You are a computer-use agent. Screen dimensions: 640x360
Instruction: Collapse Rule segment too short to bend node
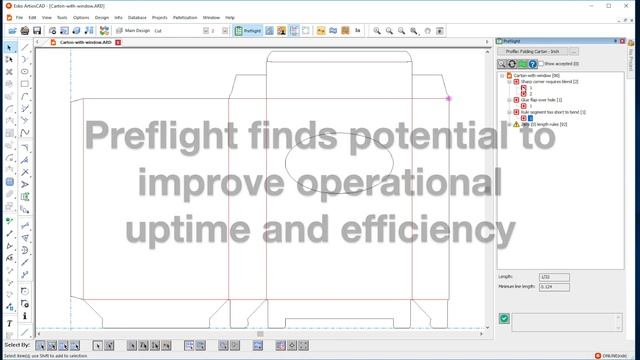tap(509, 112)
